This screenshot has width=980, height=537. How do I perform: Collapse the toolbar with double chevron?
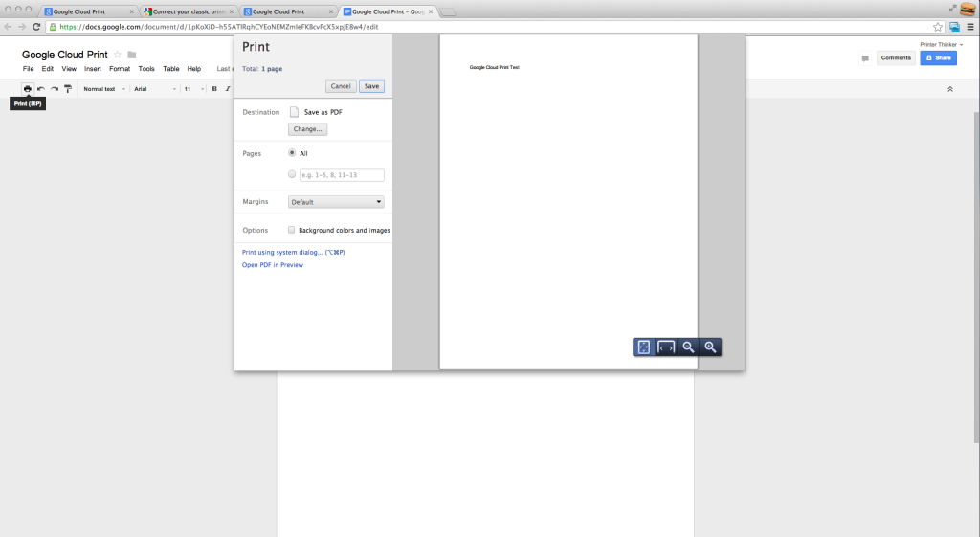click(x=950, y=89)
